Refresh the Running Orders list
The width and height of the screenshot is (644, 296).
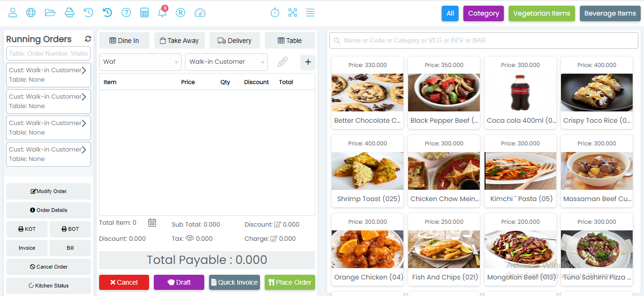88,39
